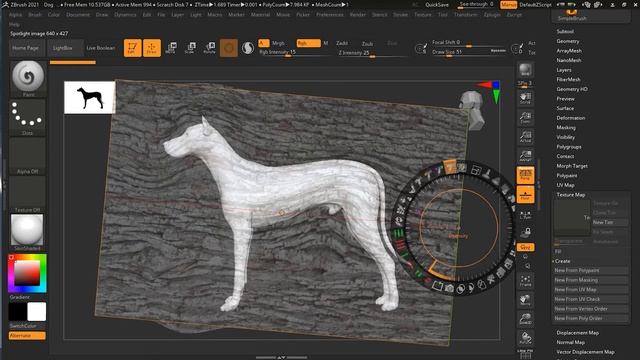Expand the Layers subpalette
The width and height of the screenshot is (640, 360).
tap(564, 70)
